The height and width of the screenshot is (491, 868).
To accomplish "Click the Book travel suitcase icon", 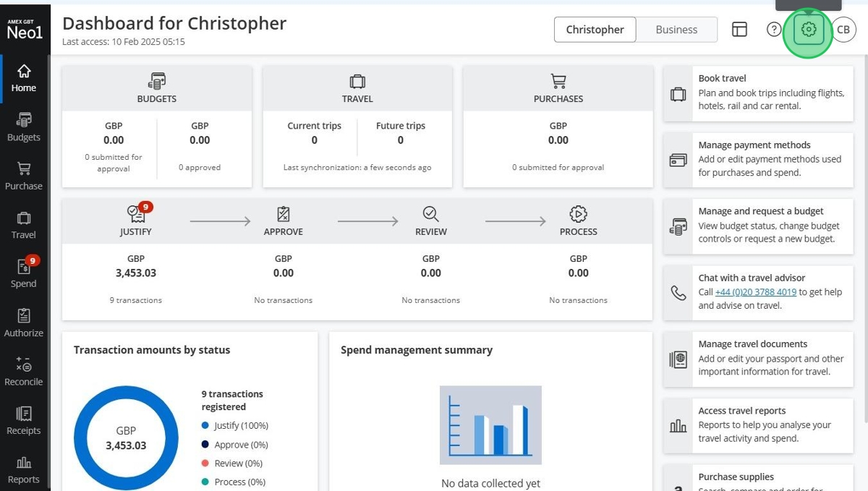I will 678,94.
